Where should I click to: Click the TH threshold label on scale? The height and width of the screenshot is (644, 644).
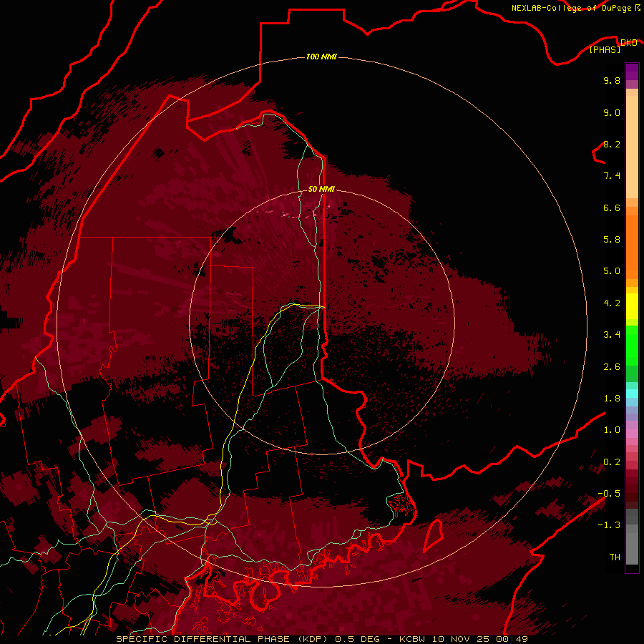point(615,557)
